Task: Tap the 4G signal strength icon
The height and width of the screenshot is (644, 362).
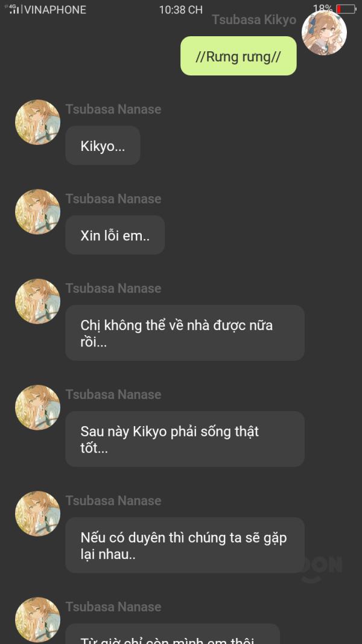Action: point(13,9)
